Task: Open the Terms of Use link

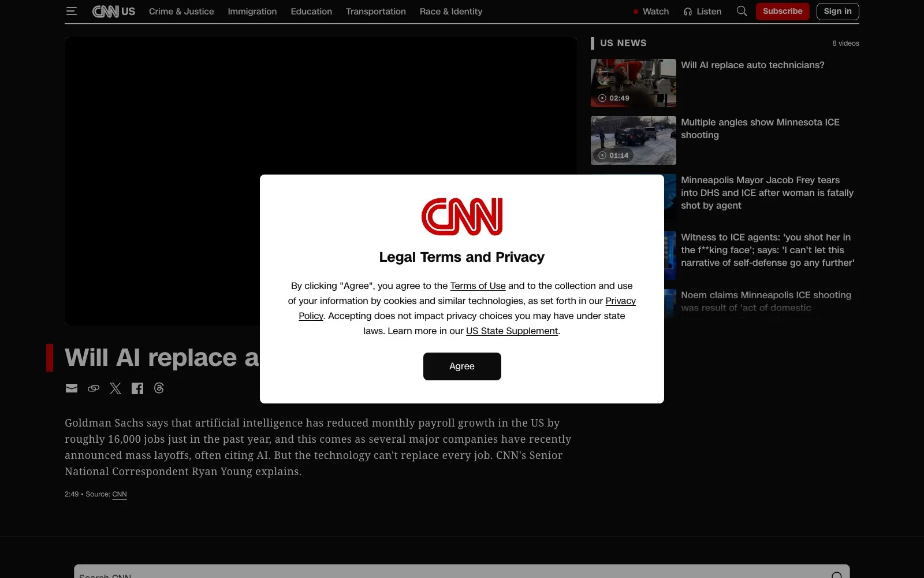Action: [x=478, y=286]
